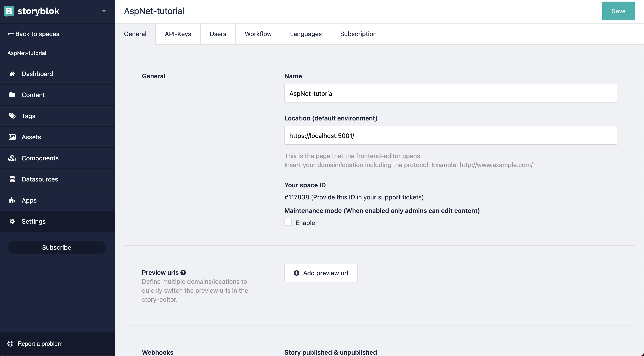Switch to the Subscription tab
This screenshot has width=644, height=356.
pyautogui.click(x=358, y=34)
